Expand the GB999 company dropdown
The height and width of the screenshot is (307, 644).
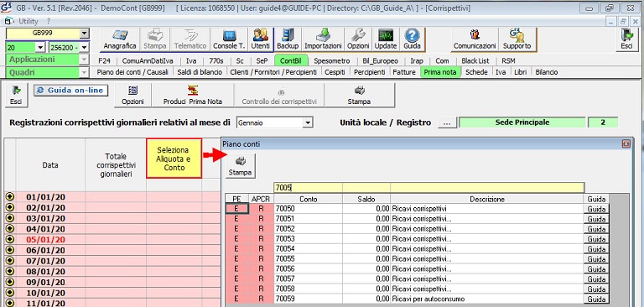point(84,34)
